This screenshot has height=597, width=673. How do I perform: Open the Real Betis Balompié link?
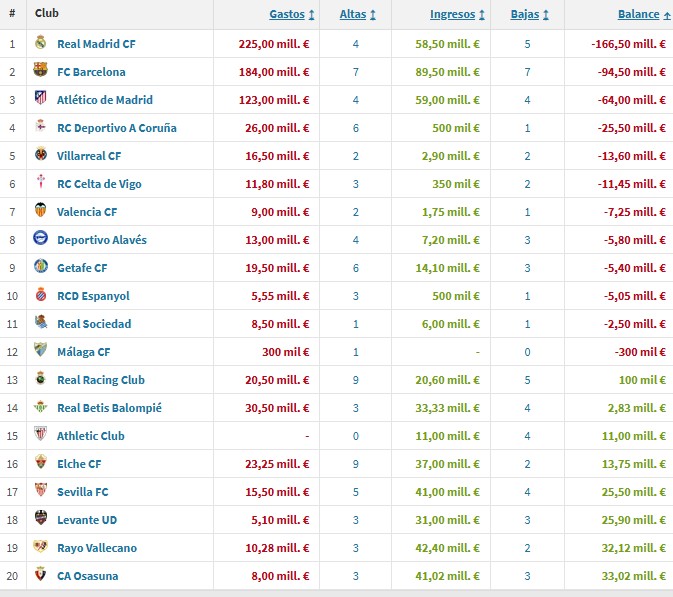point(109,408)
